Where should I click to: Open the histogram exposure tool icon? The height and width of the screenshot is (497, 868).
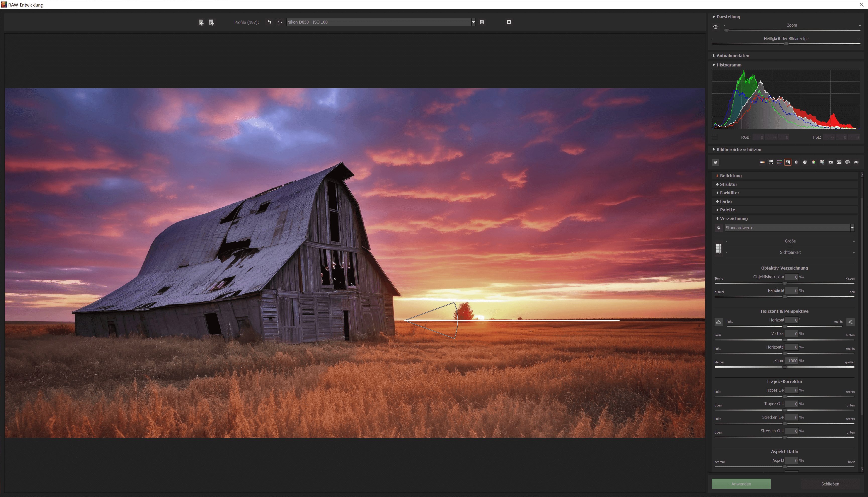pos(788,162)
